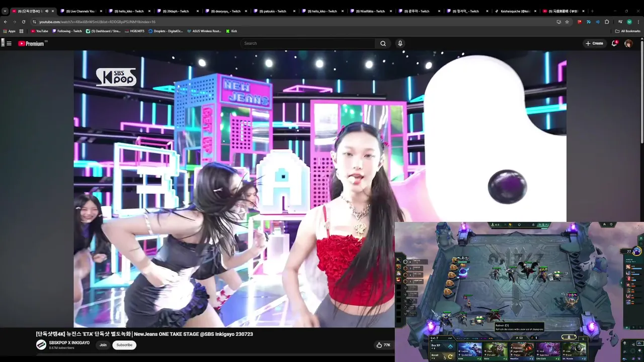
Task: Open YouTube notifications bell
Action: click(x=614, y=44)
